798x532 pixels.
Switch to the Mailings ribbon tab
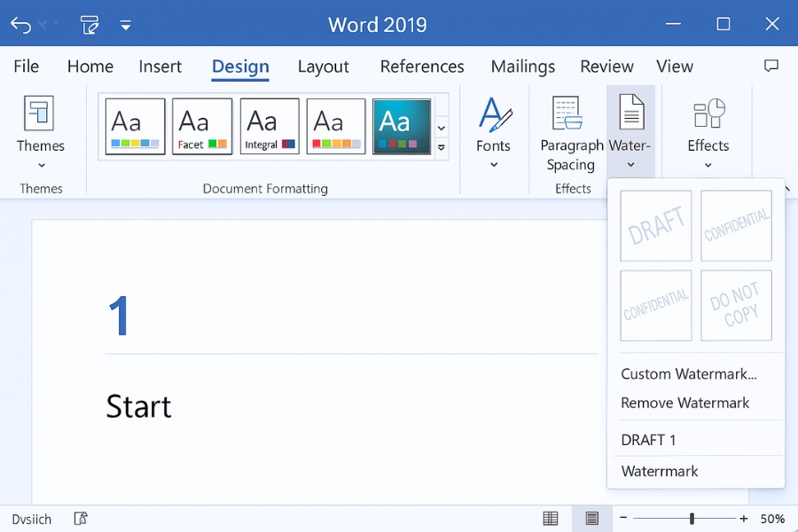coord(522,66)
